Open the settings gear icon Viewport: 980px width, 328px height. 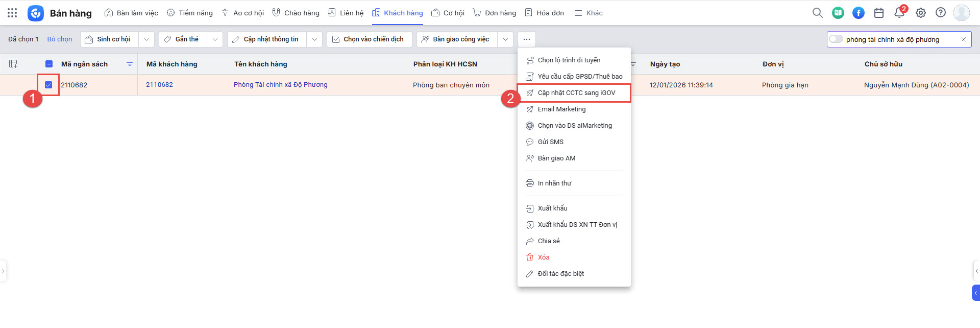920,13
